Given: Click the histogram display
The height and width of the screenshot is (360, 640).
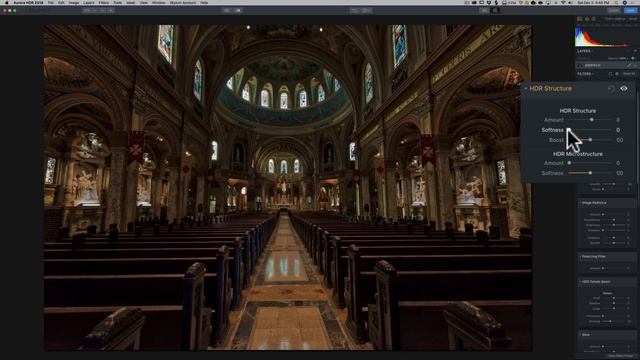Looking at the screenshot, I should coord(606,37).
